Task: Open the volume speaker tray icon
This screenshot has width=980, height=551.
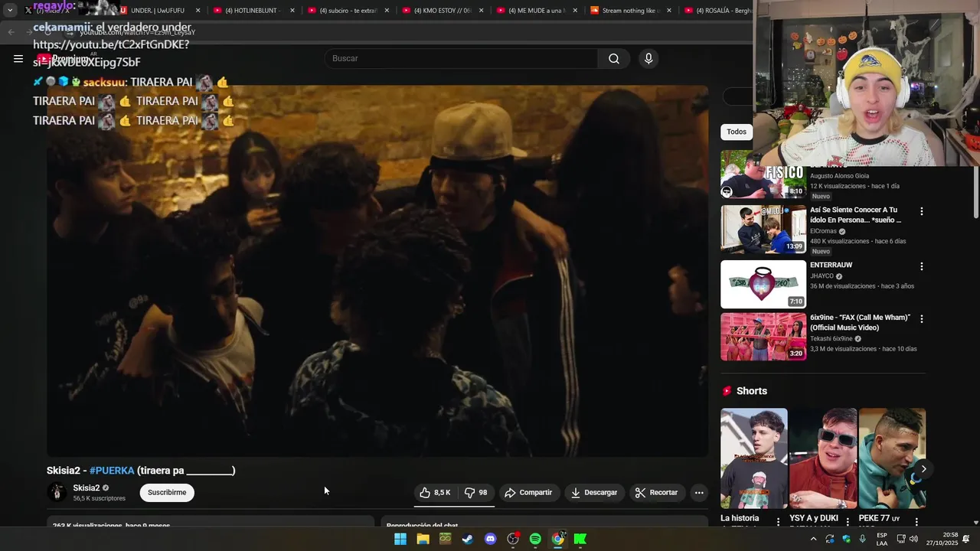Action: (x=913, y=539)
